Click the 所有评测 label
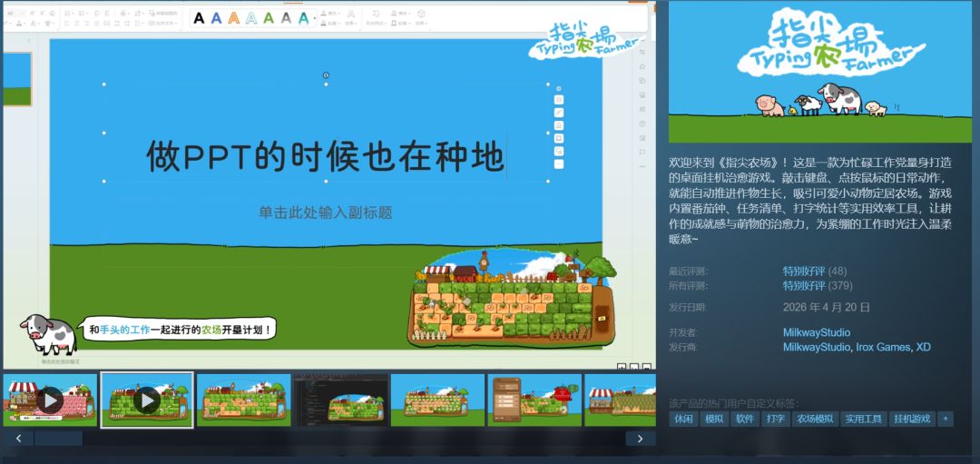 [688, 286]
